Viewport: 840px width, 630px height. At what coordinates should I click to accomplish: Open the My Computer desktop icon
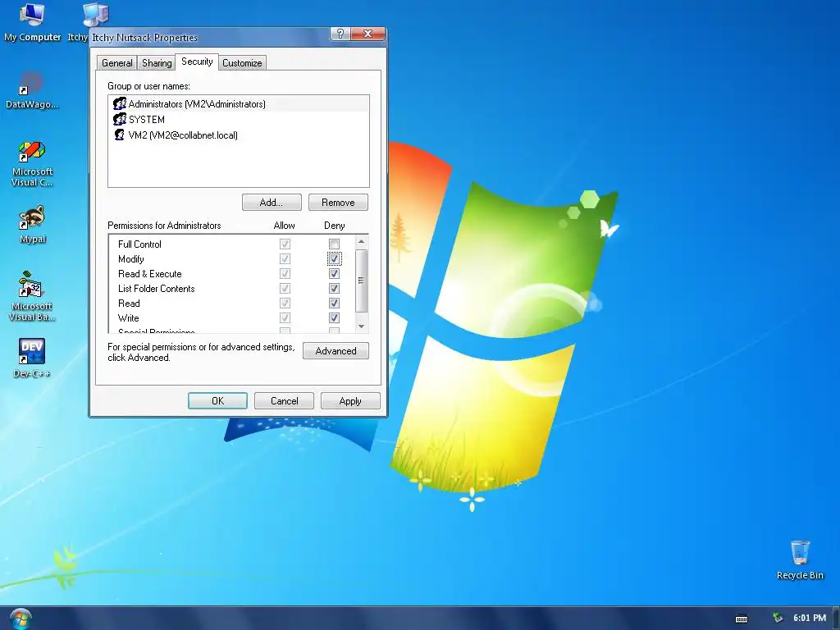(x=32, y=22)
